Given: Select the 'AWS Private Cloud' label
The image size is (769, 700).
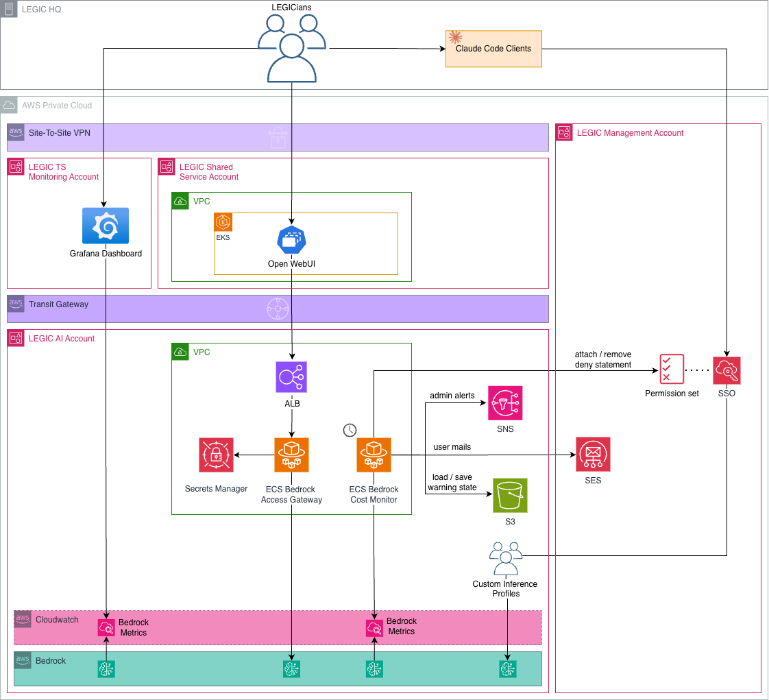Looking at the screenshot, I should coord(57,106).
